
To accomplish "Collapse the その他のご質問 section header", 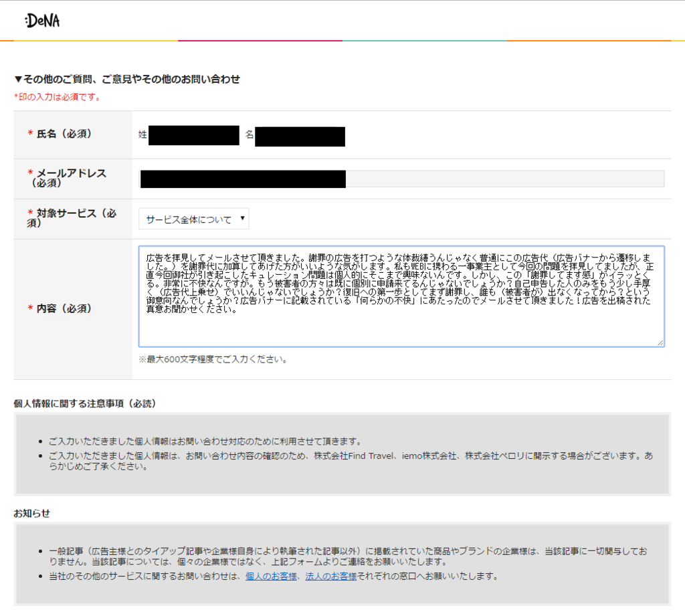I will tap(127, 79).
